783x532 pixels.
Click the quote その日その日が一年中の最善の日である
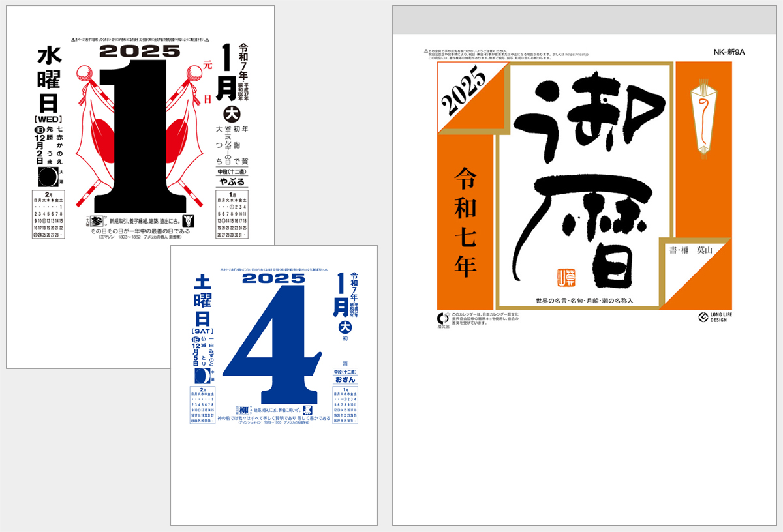(x=140, y=231)
